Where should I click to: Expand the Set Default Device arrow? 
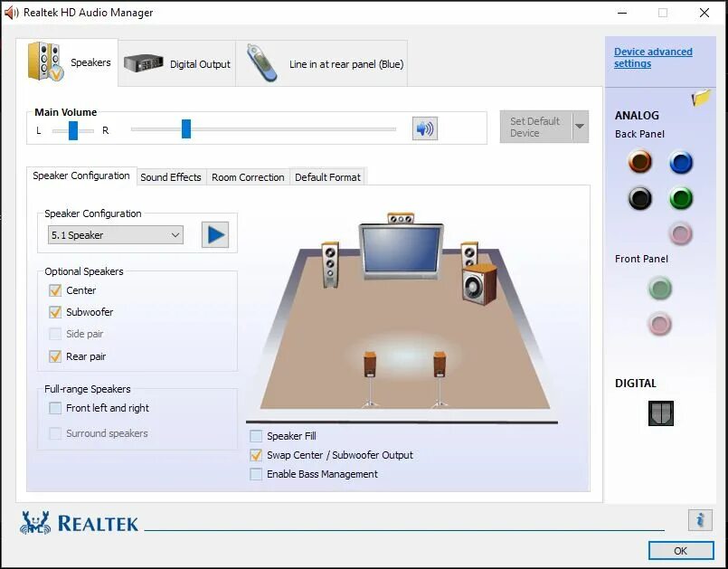581,127
